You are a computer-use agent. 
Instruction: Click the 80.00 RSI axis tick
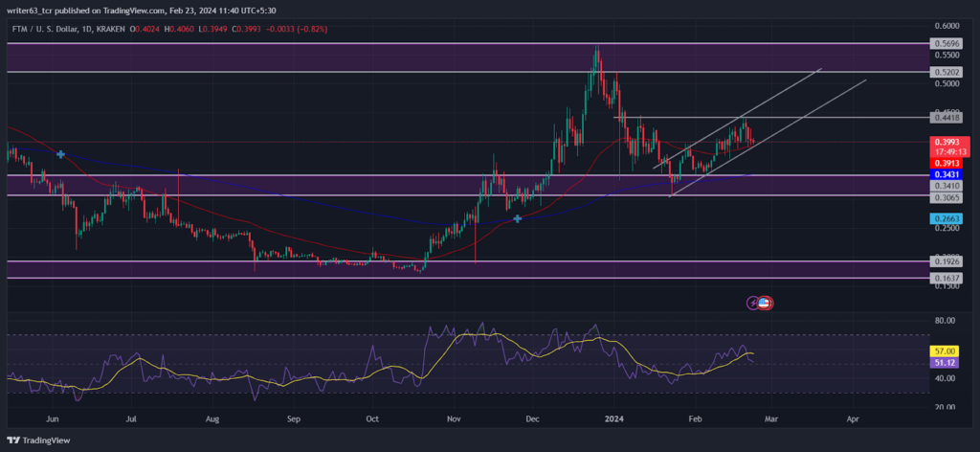[x=946, y=320]
